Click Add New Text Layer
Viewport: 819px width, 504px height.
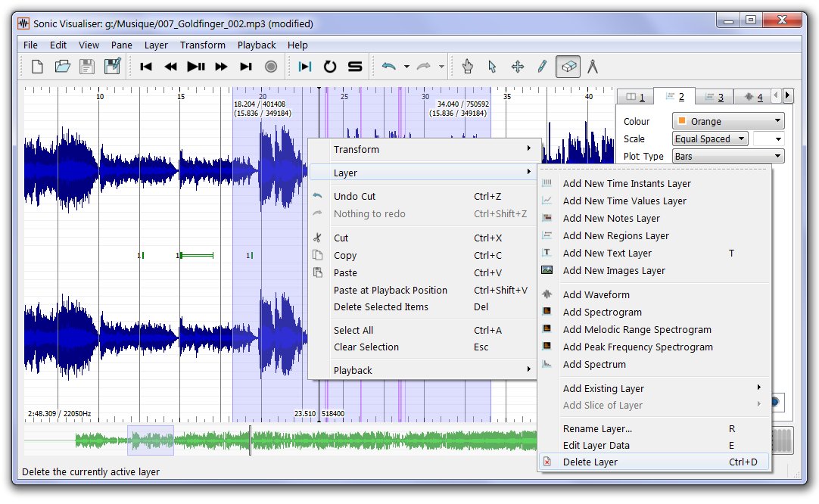(x=655, y=254)
